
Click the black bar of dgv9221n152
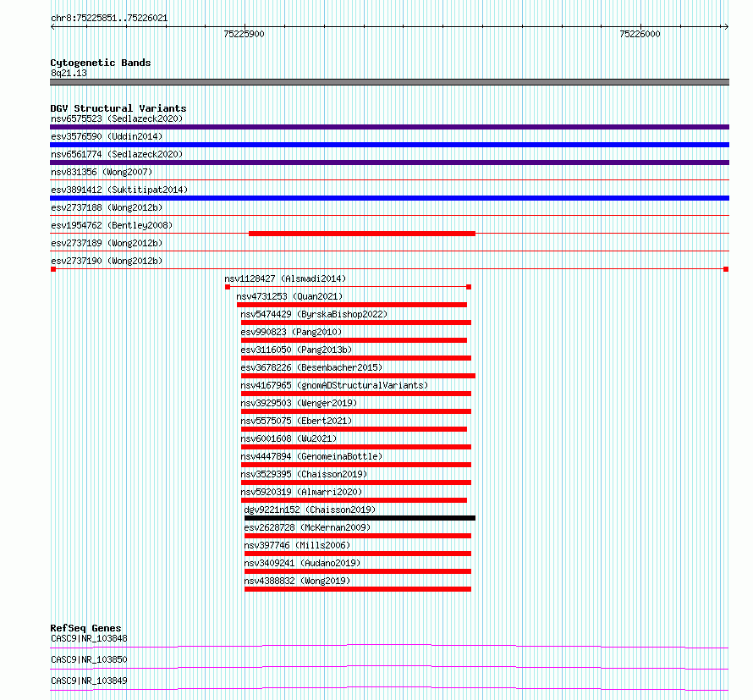360,518
